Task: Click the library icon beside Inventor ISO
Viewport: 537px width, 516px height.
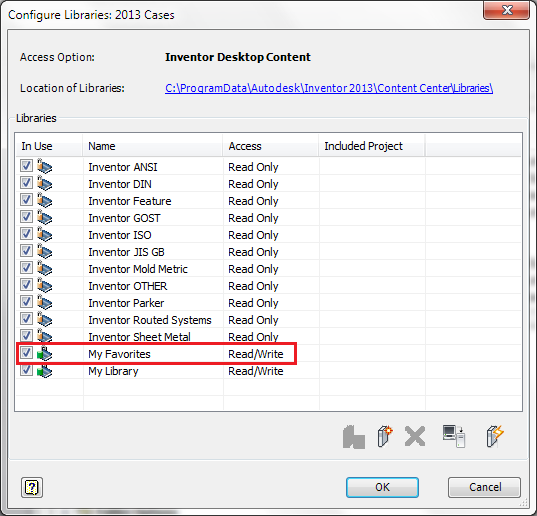Action: pyautogui.click(x=45, y=234)
